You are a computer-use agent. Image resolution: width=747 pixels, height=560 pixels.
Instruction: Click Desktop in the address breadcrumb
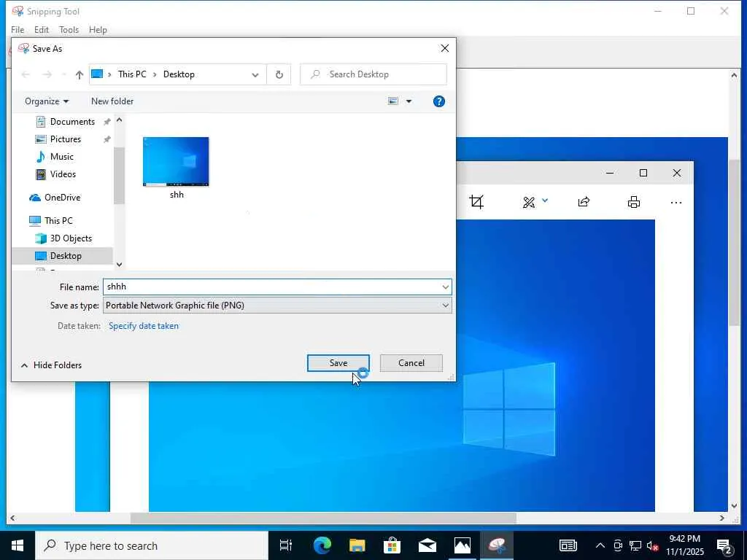coord(179,74)
